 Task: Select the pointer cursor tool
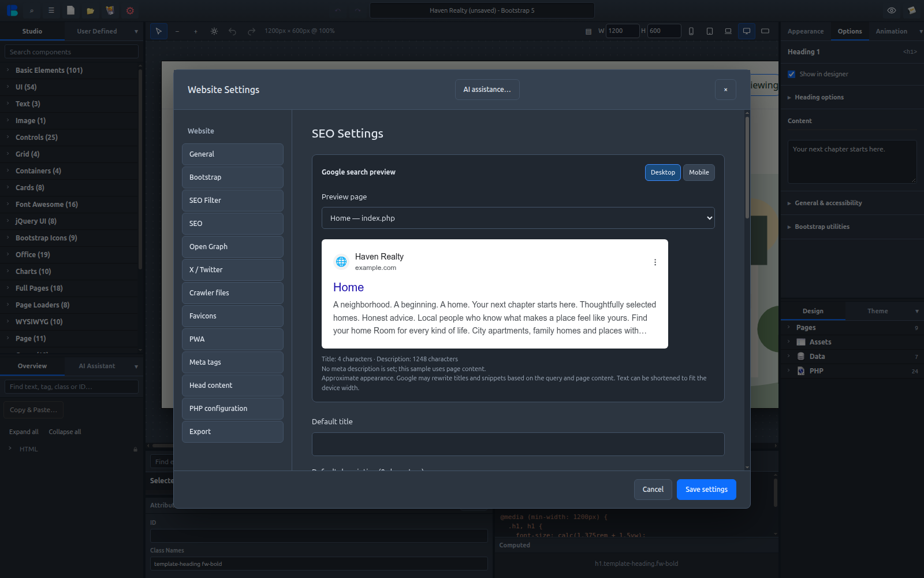159,31
